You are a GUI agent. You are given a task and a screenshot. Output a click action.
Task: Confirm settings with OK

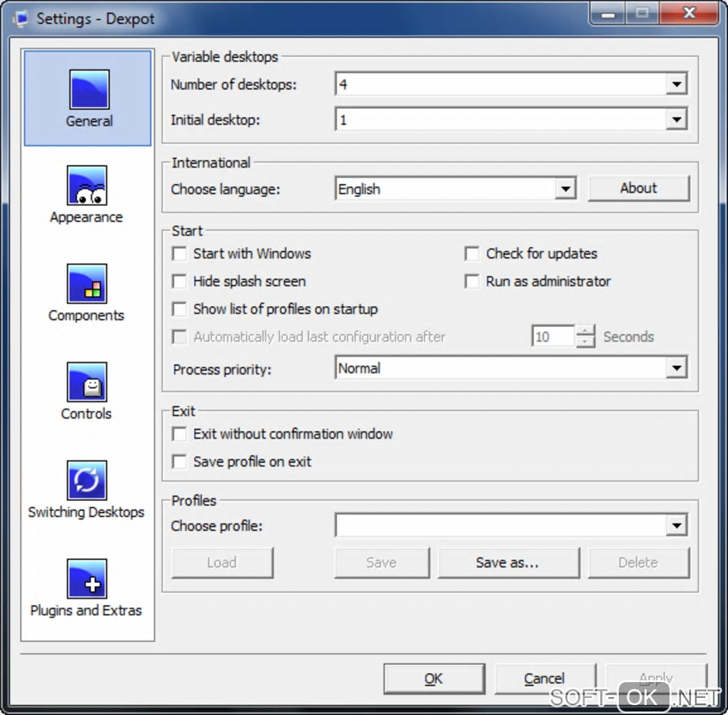(x=434, y=679)
